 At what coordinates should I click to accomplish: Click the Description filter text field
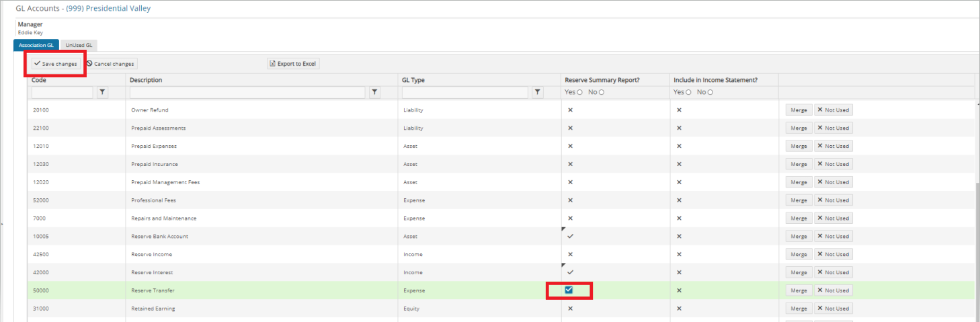(247, 92)
